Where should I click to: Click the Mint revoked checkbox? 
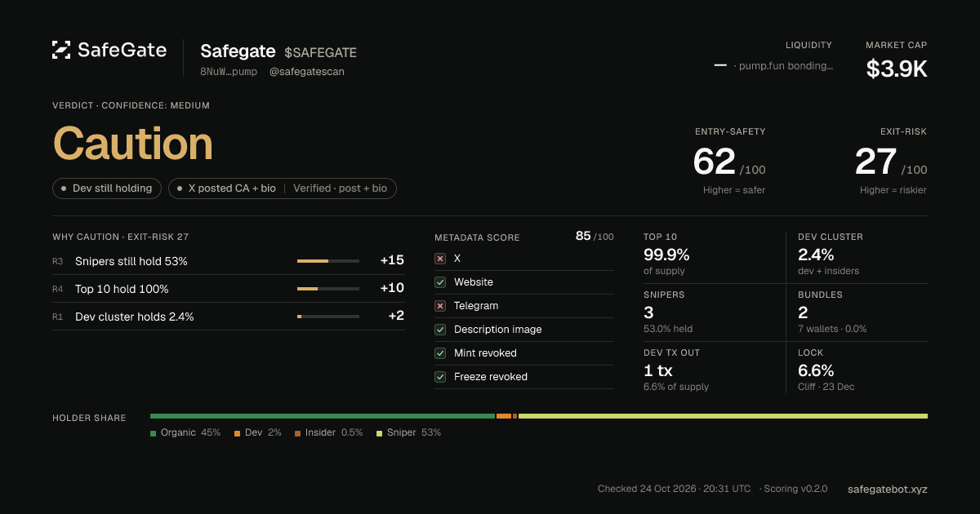440,352
